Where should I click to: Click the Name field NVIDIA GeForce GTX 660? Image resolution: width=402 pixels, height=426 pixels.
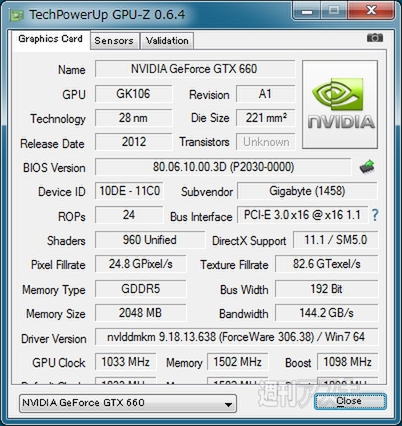pos(195,69)
